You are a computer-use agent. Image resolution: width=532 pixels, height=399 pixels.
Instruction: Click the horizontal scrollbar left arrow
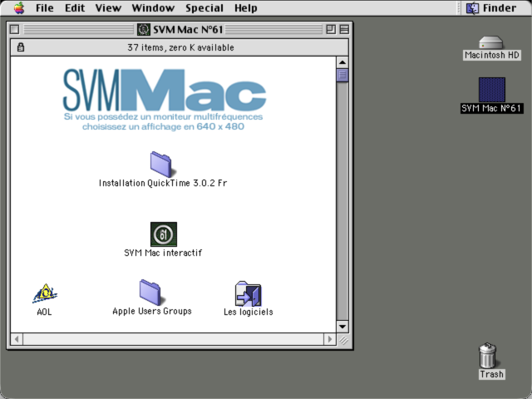17,339
